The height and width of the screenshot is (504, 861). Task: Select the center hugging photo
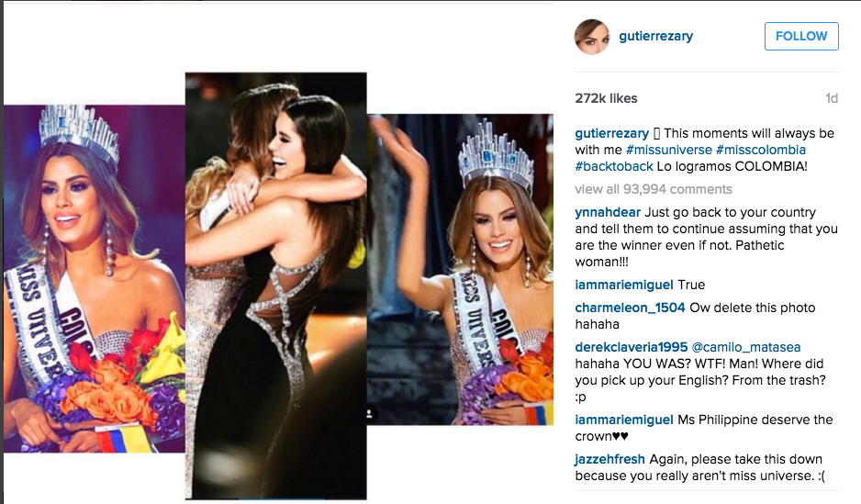pos(275,286)
